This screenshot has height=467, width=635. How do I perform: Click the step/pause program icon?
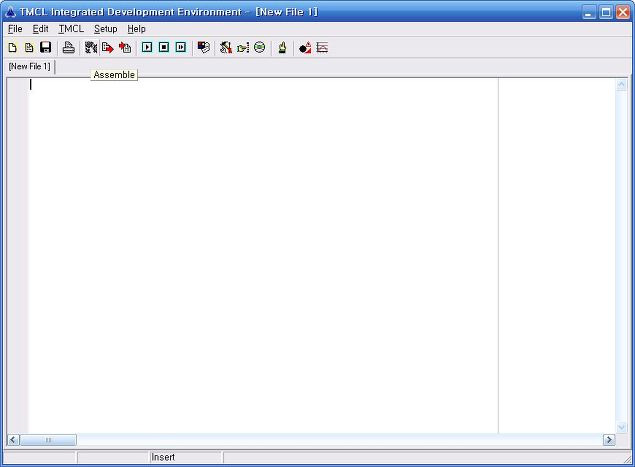pyautogui.click(x=181, y=47)
